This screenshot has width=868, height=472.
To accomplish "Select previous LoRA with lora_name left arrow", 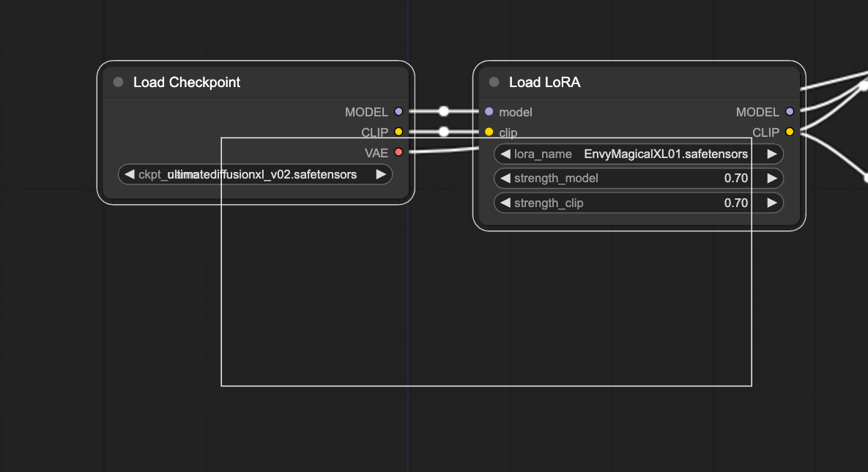I will point(504,154).
